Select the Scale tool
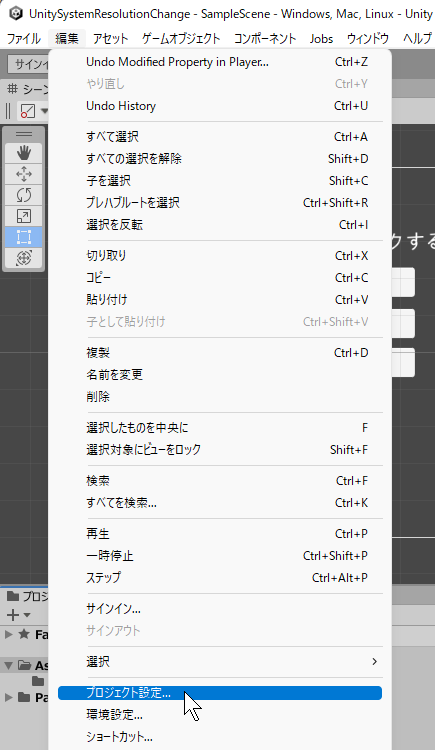This screenshot has height=750, width=435. point(24,216)
